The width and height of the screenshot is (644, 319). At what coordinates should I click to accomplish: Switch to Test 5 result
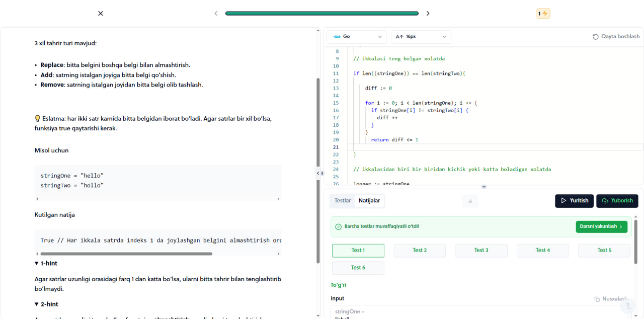[x=604, y=251]
